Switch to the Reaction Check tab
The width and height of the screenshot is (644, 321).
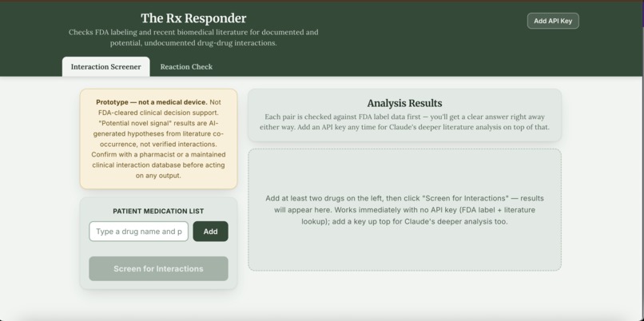(x=186, y=67)
